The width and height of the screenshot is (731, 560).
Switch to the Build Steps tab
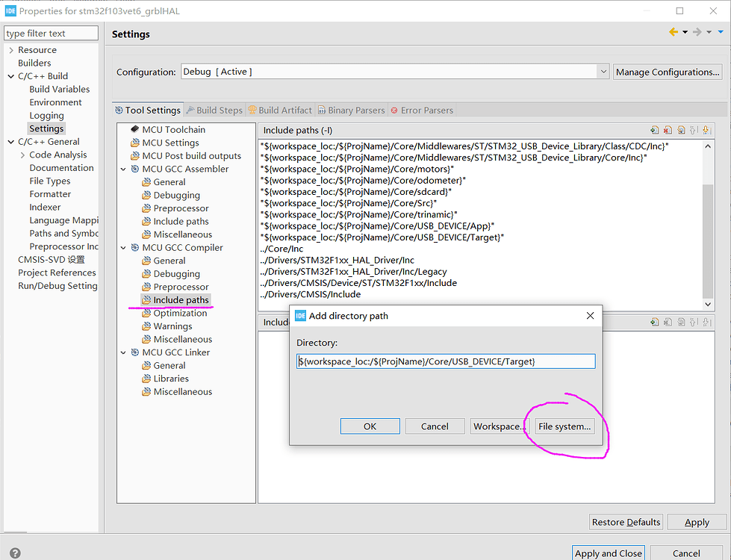[214, 111]
